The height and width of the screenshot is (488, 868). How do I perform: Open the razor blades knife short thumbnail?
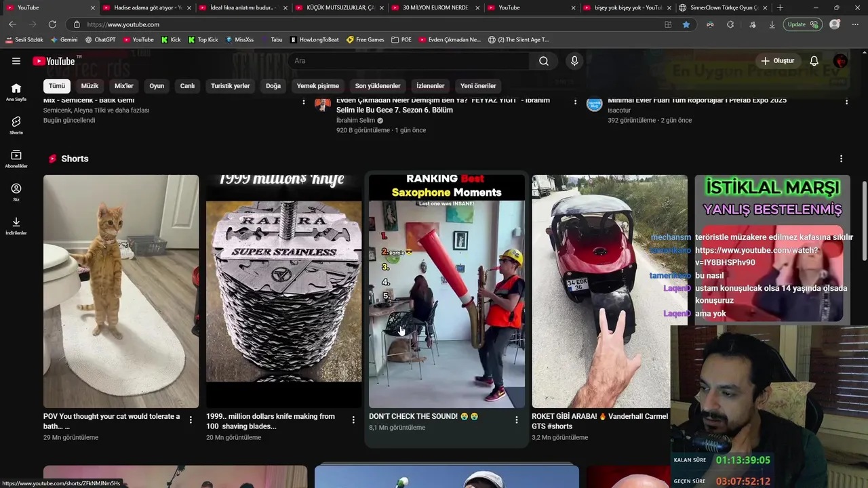pyautogui.click(x=284, y=291)
